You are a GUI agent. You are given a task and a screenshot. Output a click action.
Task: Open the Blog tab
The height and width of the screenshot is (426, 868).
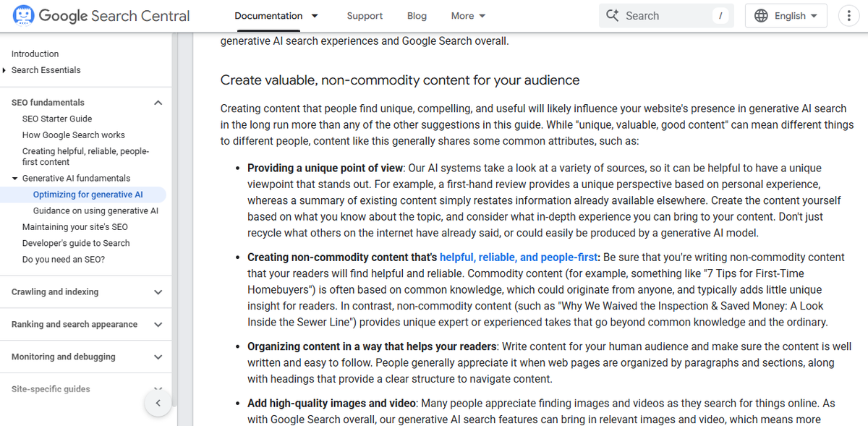pyautogui.click(x=417, y=16)
